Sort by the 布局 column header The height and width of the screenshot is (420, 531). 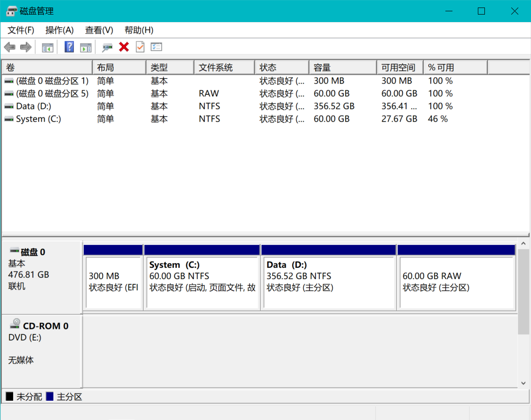(x=119, y=67)
